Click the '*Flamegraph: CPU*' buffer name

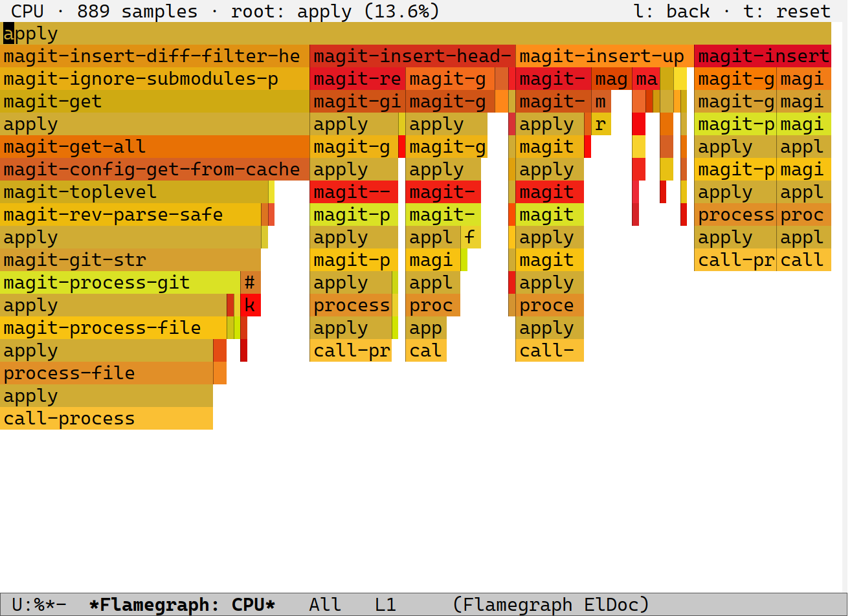[183, 605]
